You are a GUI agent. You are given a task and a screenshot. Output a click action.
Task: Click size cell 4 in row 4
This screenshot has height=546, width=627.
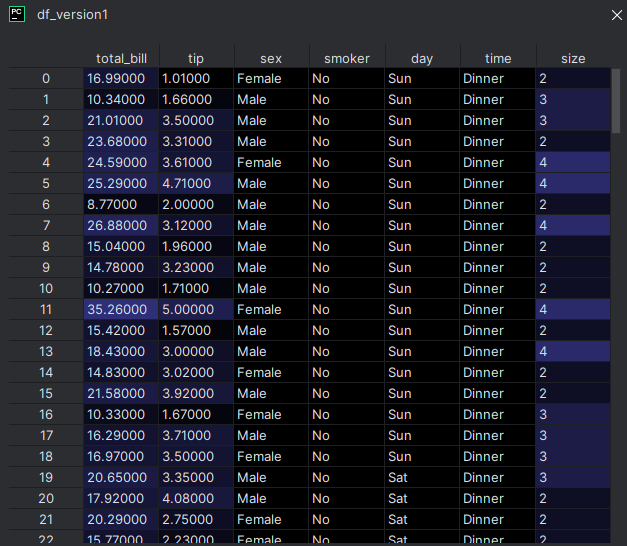coord(573,162)
